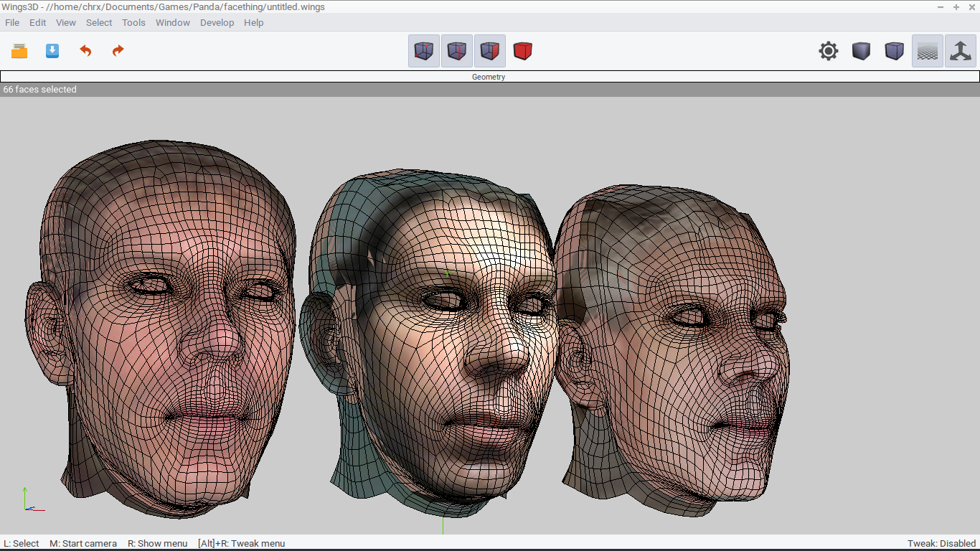980x551 pixels.
Task: Click the Undo arrow icon
Action: click(85, 51)
